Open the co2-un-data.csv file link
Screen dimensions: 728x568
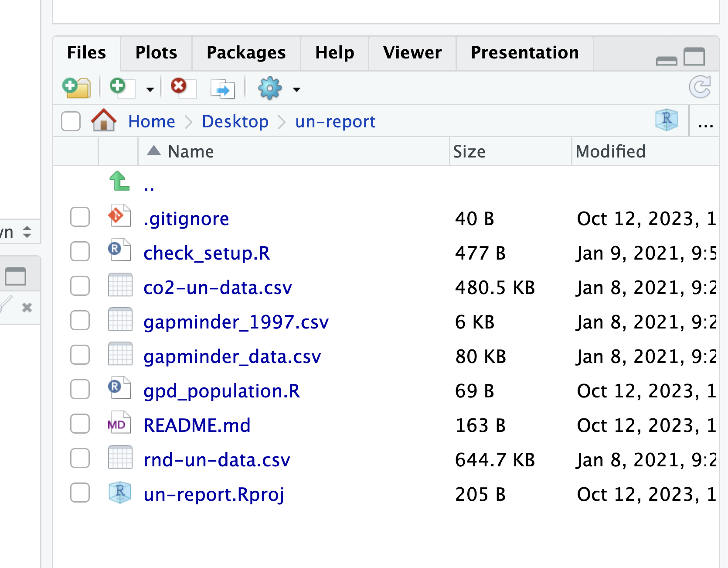click(218, 287)
